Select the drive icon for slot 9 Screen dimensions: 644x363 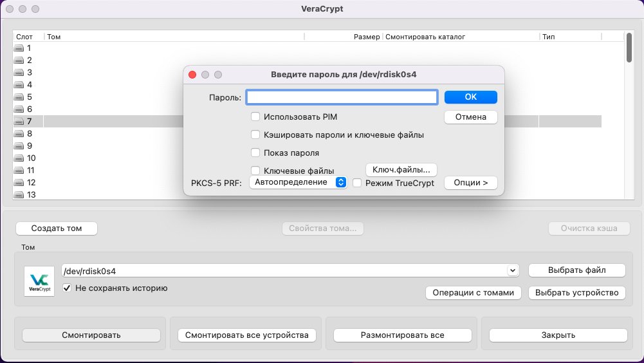[19, 146]
